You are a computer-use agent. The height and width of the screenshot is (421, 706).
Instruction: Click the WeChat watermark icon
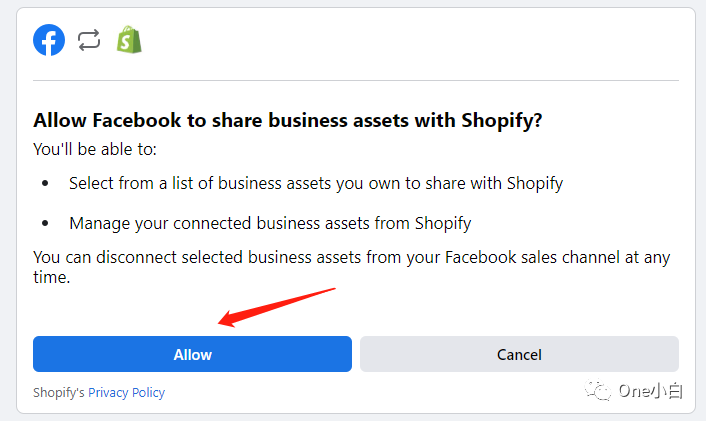pos(598,390)
